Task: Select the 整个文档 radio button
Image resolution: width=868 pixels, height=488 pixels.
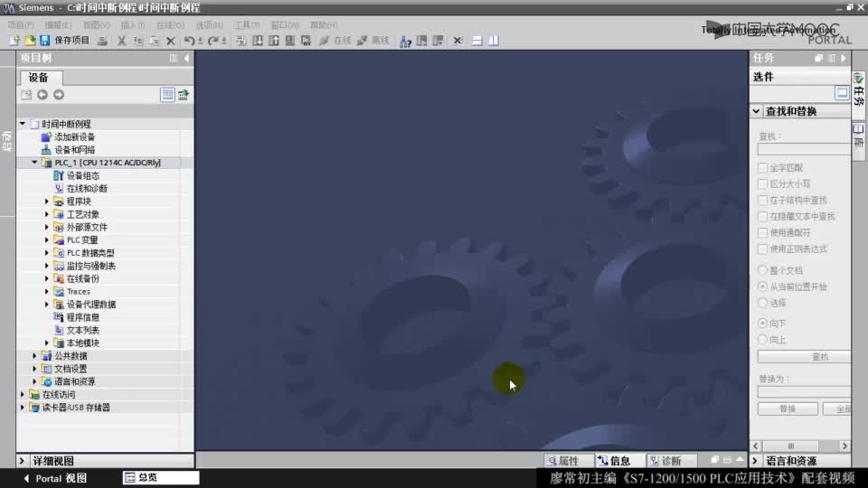Action: point(763,270)
